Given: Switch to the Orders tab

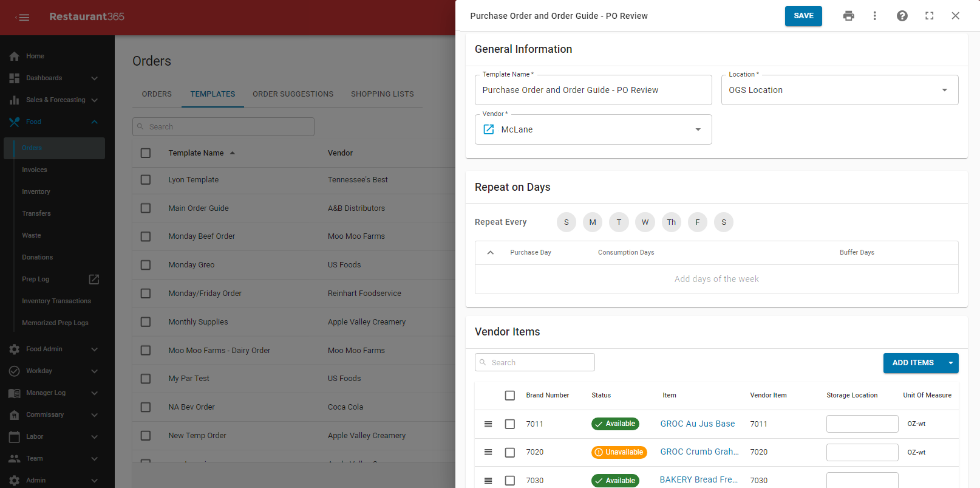Looking at the screenshot, I should [157, 94].
